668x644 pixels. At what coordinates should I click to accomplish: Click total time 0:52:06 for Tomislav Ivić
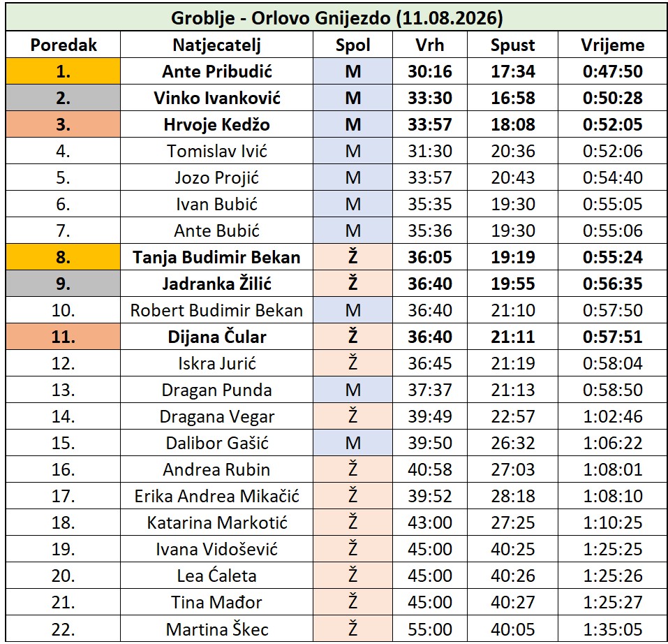(x=613, y=151)
